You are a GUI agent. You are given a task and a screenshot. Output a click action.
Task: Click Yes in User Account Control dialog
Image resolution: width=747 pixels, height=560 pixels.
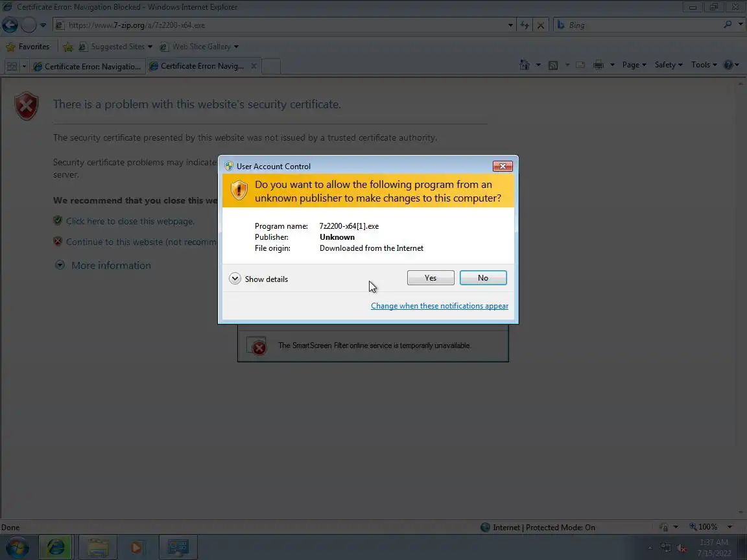(431, 277)
